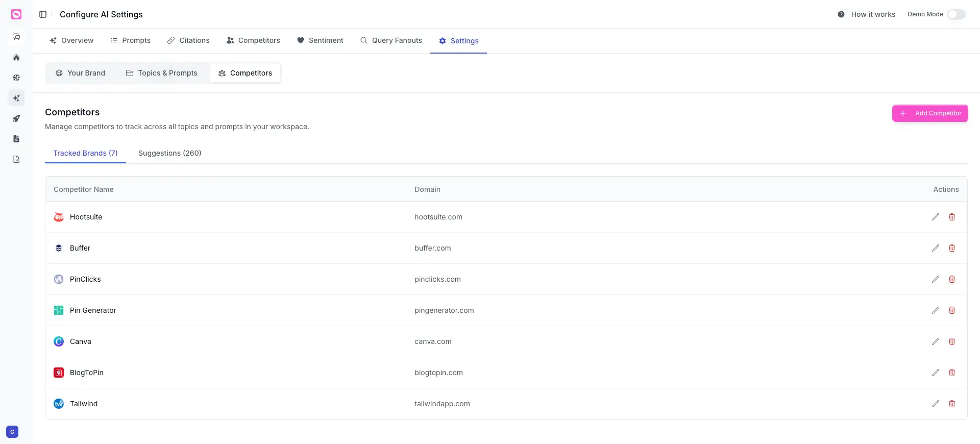Select the Competitors settings sub-tab
The image size is (980, 444).
tap(245, 73)
